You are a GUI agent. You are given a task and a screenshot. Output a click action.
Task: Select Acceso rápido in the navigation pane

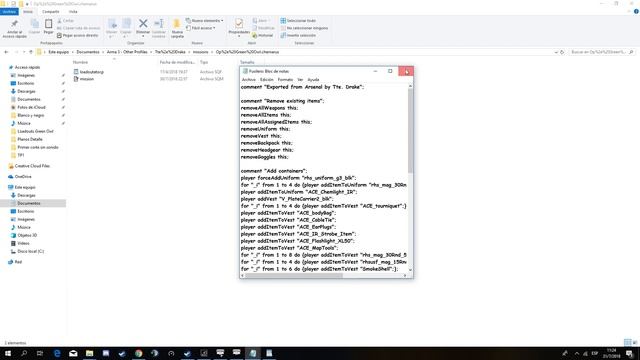point(27,67)
